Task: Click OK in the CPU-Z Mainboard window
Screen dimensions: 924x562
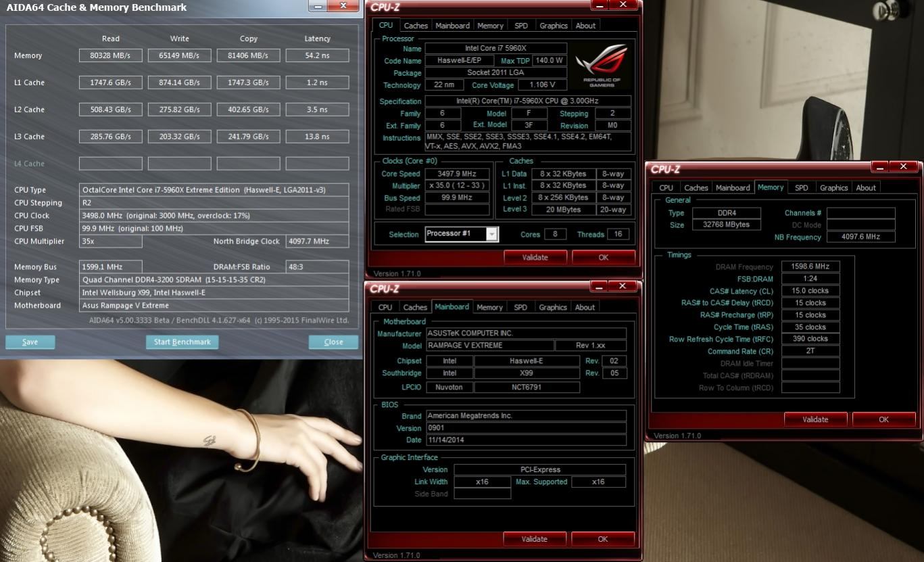Action: pyautogui.click(x=602, y=539)
